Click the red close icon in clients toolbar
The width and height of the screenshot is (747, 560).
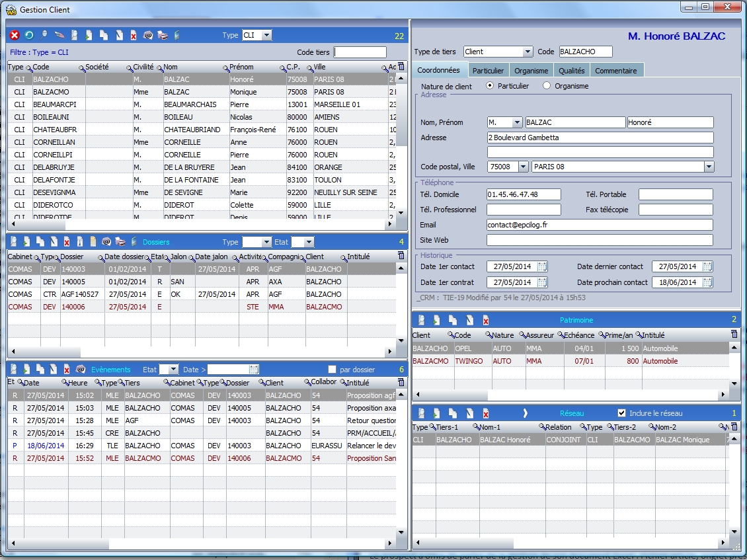tap(15, 35)
